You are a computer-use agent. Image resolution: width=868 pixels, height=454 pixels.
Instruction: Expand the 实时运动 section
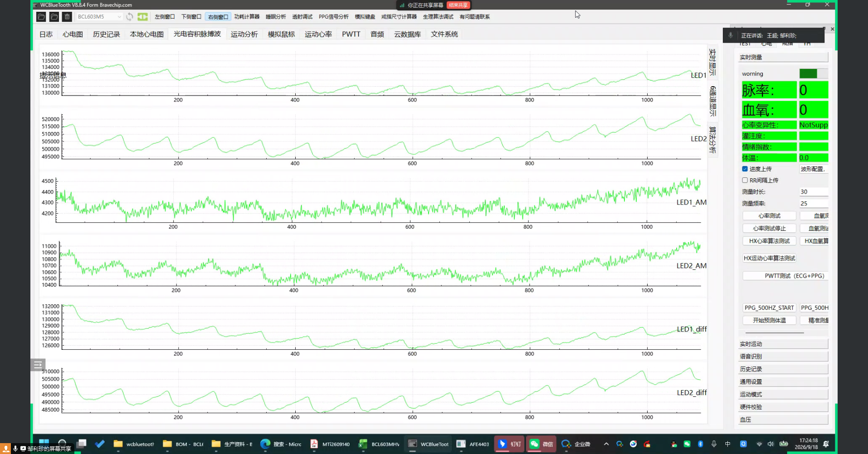coord(783,344)
